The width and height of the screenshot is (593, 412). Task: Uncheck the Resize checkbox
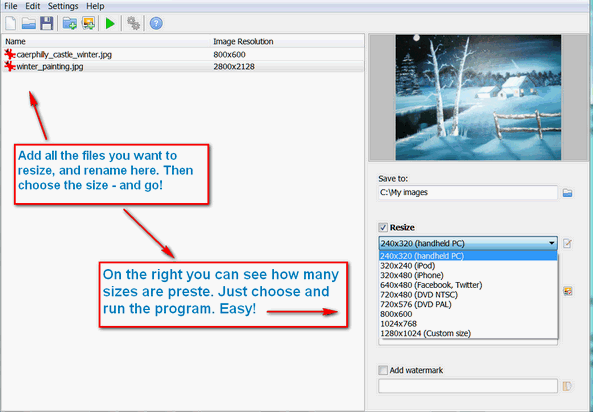coord(383,227)
